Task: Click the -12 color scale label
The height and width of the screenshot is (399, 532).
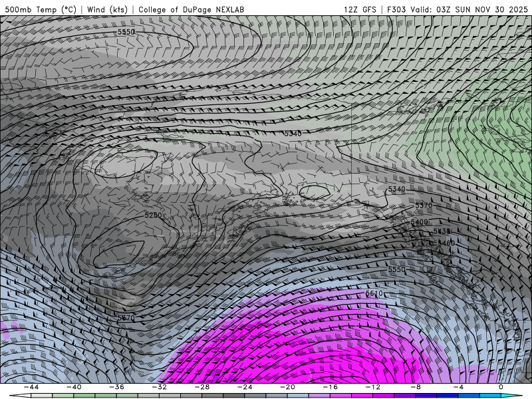Action: click(x=373, y=387)
